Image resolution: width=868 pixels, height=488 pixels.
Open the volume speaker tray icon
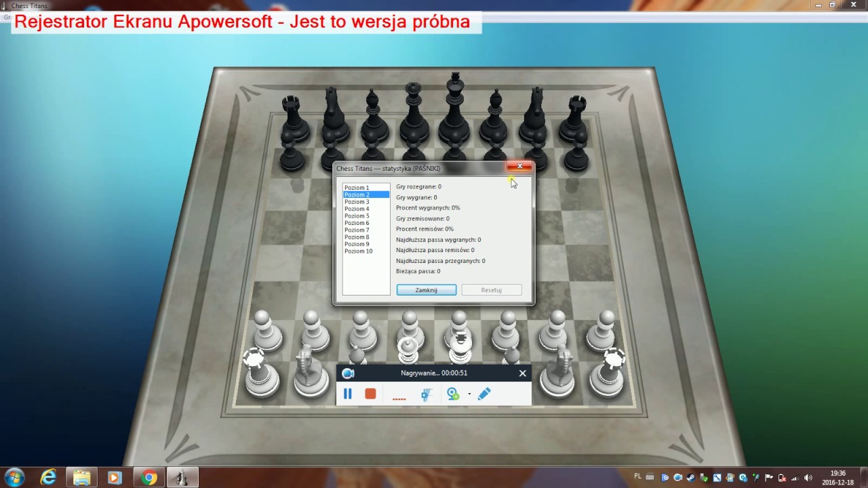coord(808,478)
